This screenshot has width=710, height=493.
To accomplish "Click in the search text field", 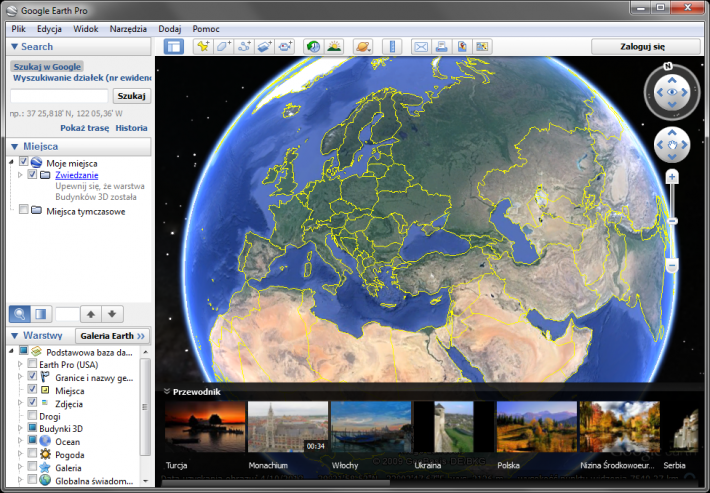I will point(59,96).
